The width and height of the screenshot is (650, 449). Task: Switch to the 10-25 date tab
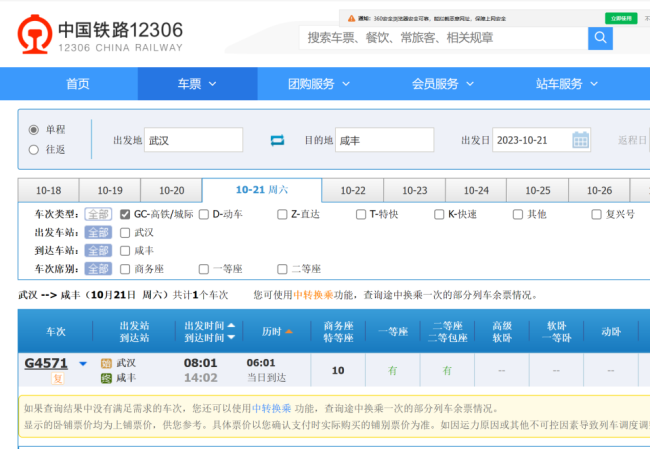coord(538,190)
